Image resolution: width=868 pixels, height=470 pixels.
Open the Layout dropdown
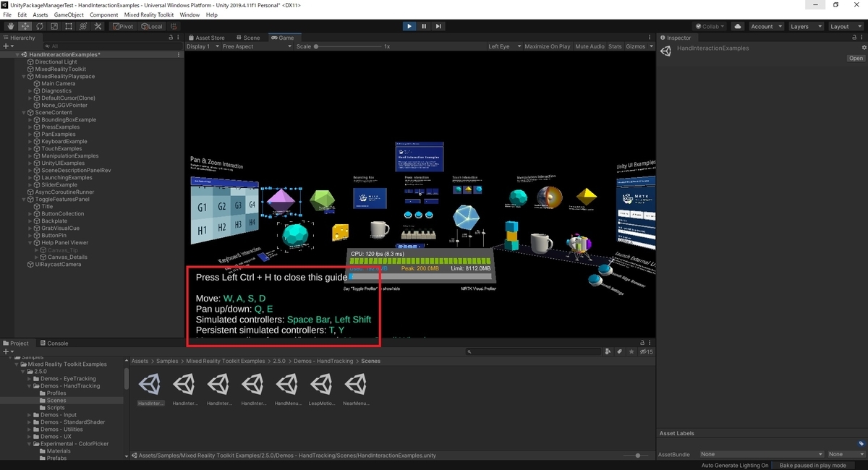click(846, 26)
